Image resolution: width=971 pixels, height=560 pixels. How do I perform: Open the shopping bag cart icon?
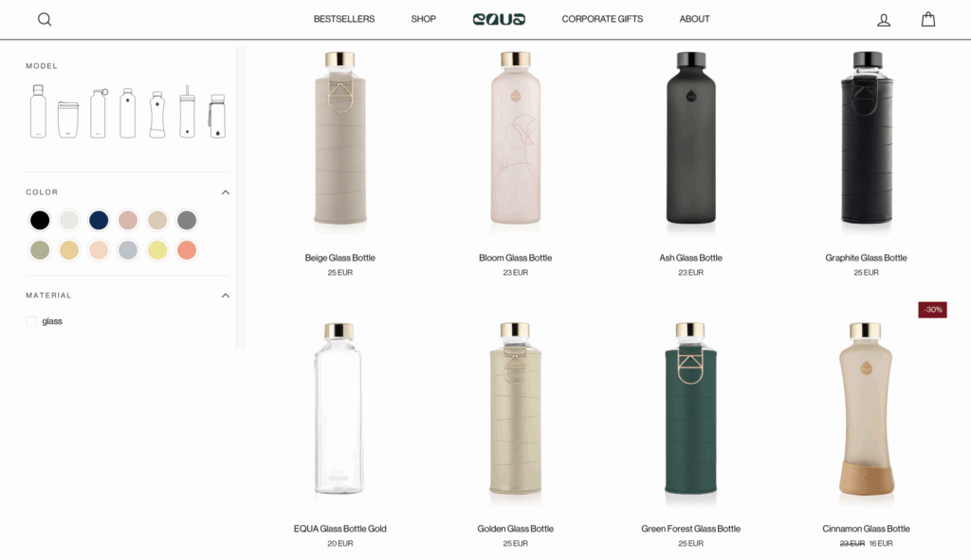tap(927, 19)
